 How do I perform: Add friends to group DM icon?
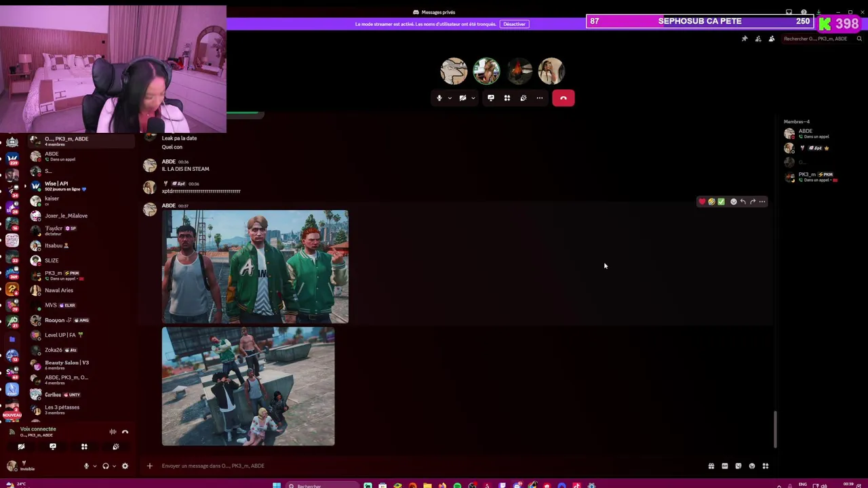click(x=758, y=39)
